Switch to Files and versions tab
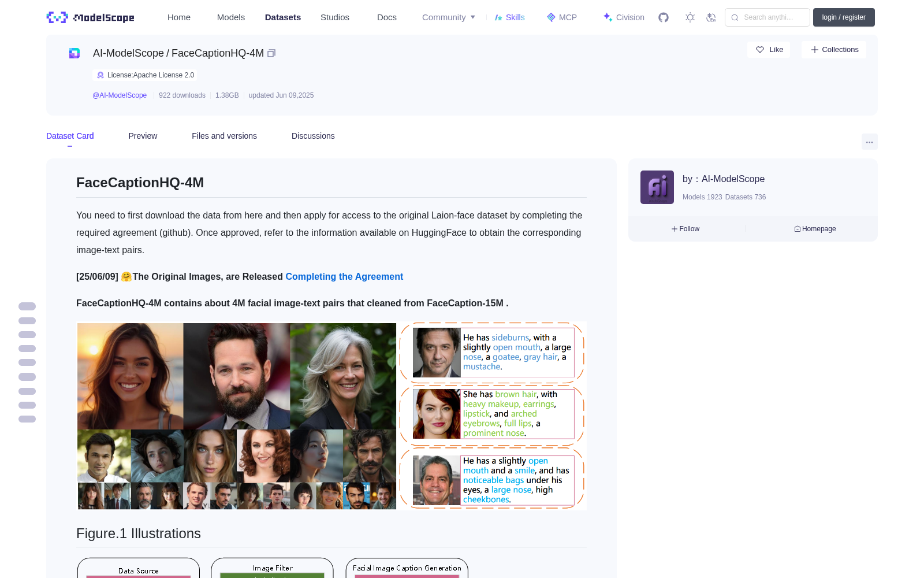The height and width of the screenshot is (578, 924). pos(224,136)
